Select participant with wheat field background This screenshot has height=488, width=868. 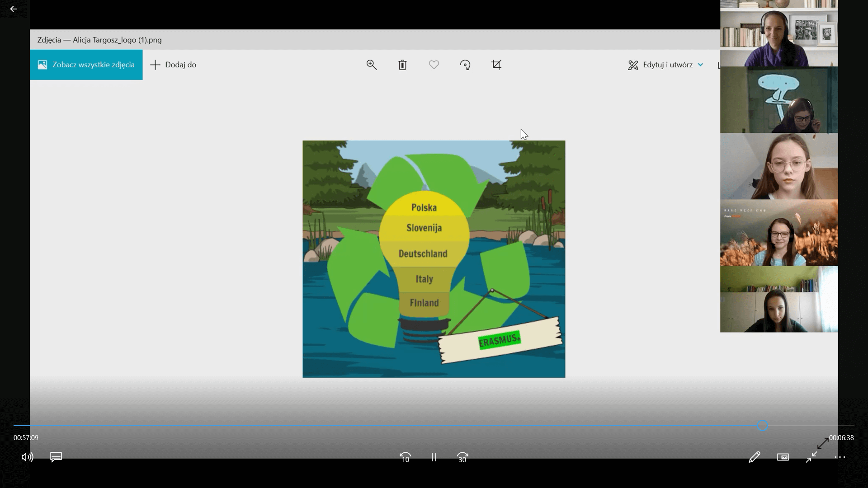coord(779,233)
